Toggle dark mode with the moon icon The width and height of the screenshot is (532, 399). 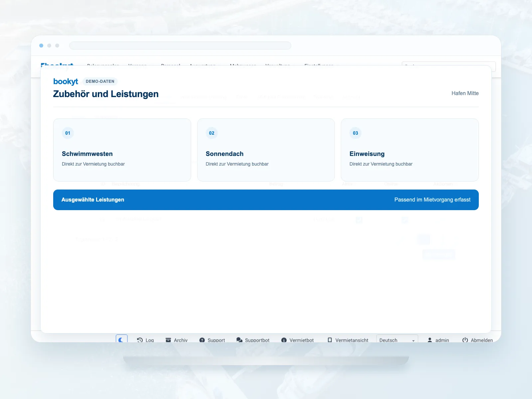point(122,339)
